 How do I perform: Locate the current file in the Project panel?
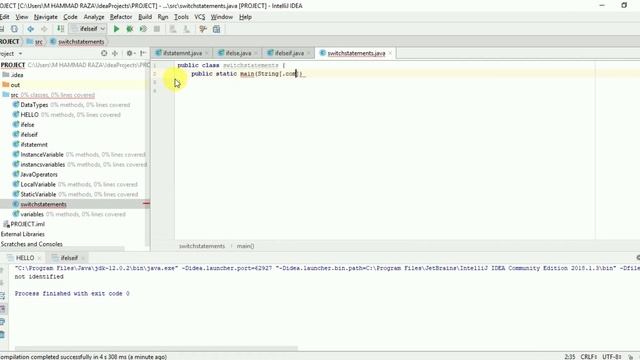click(104, 53)
